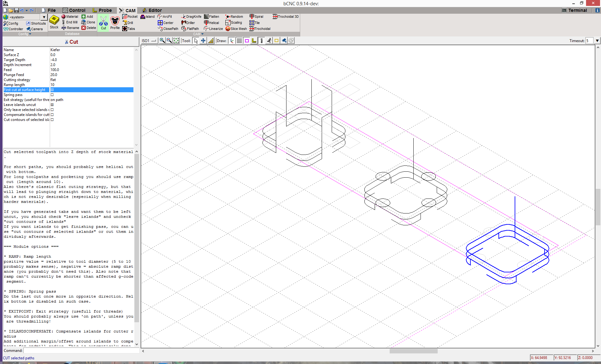
Task: Toggle Leave islands uncut checkbox
Action: pos(52,105)
